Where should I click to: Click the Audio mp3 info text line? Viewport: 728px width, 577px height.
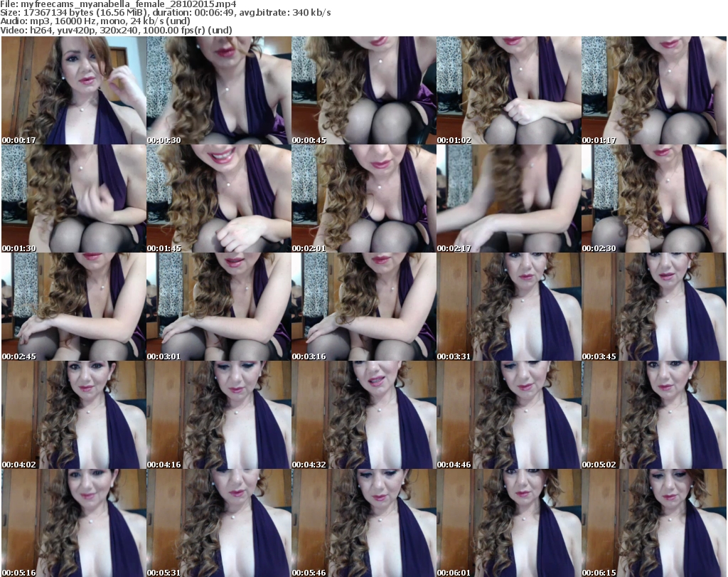coord(95,21)
